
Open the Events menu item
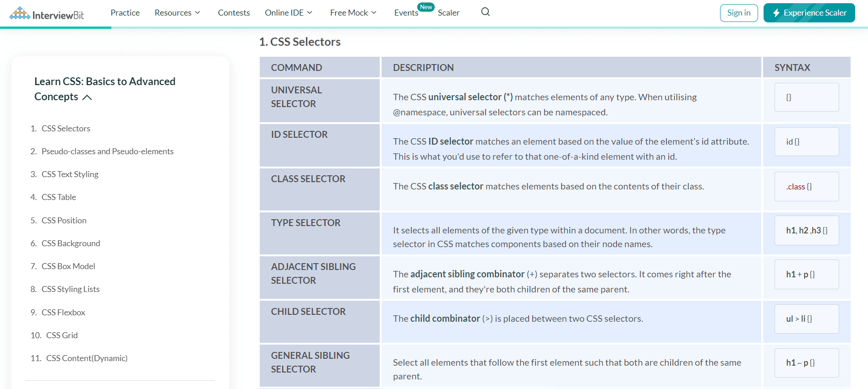406,13
